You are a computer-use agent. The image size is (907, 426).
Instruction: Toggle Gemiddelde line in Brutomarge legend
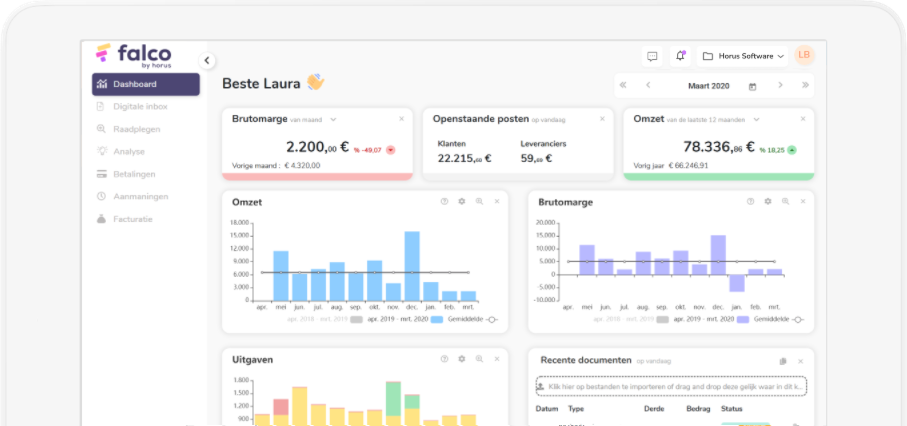point(778,320)
